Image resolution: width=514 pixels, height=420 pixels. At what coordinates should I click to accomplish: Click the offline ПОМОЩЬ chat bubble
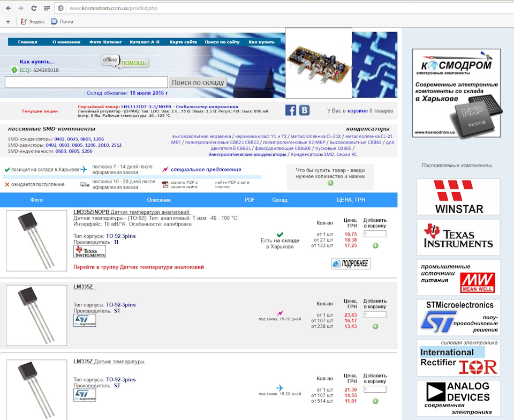[125, 62]
